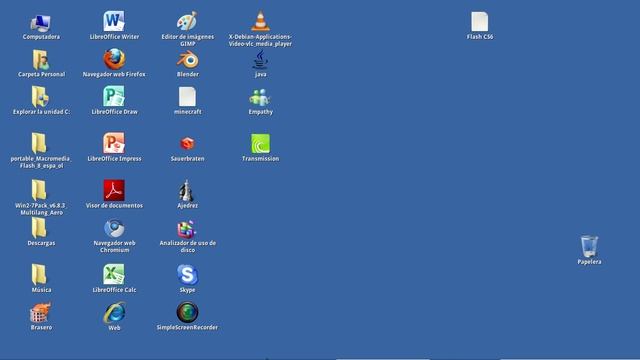Launch Skype from desktop

click(187, 275)
